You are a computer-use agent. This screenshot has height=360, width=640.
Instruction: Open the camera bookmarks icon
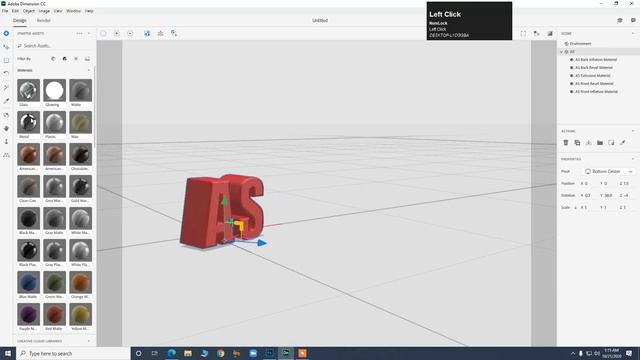(x=537, y=33)
